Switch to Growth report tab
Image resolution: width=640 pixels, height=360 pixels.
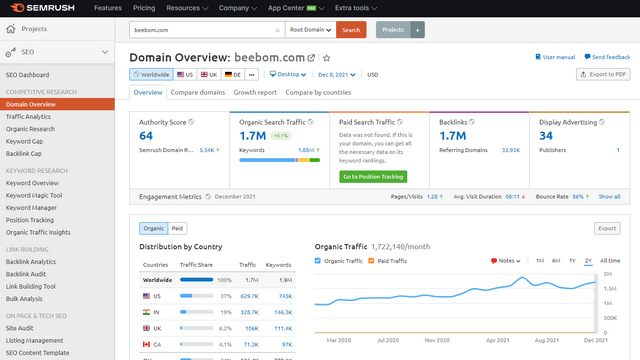pos(255,92)
